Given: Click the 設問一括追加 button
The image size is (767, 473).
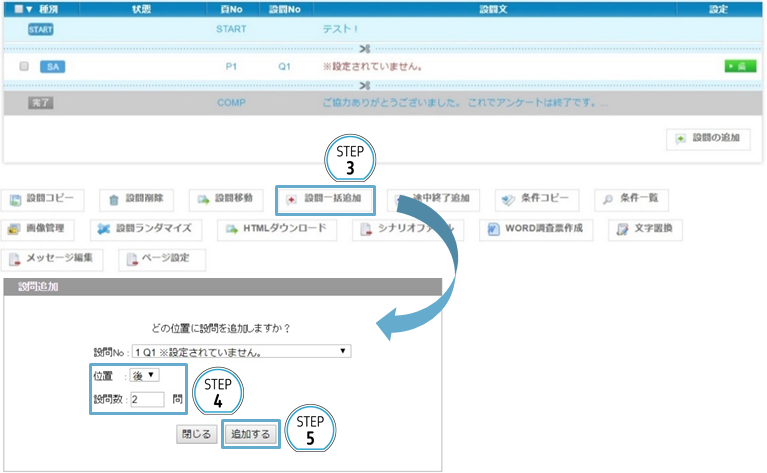Looking at the screenshot, I should tap(325, 199).
